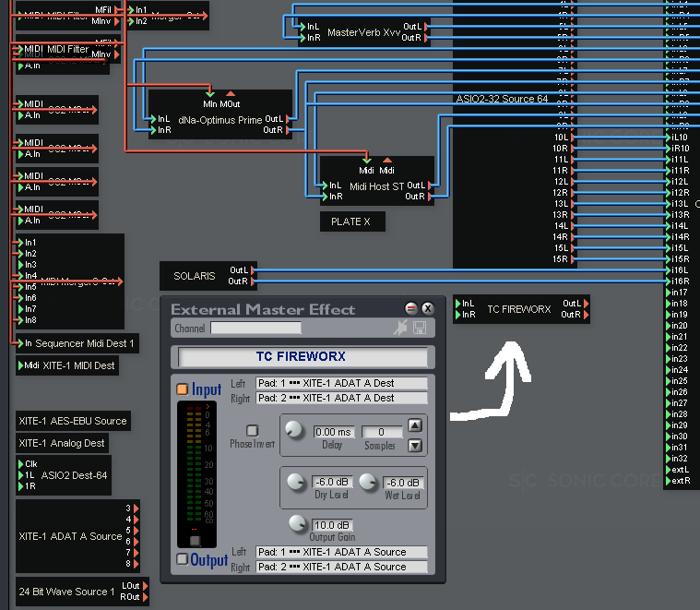This screenshot has height=610, width=700.
Task: Click the 10.0 dB Output Gain value
Action: pos(332,525)
